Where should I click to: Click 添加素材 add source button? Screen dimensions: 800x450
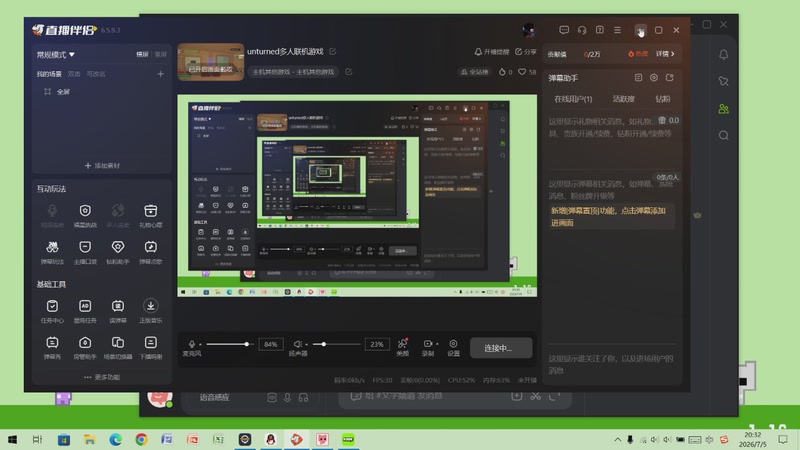pyautogui.click(x=102, y=166)
